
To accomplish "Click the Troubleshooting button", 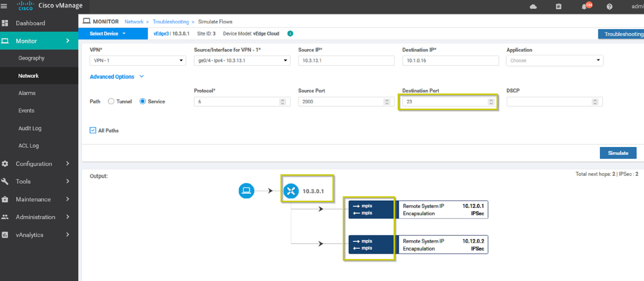I will (x=621, y=34).
